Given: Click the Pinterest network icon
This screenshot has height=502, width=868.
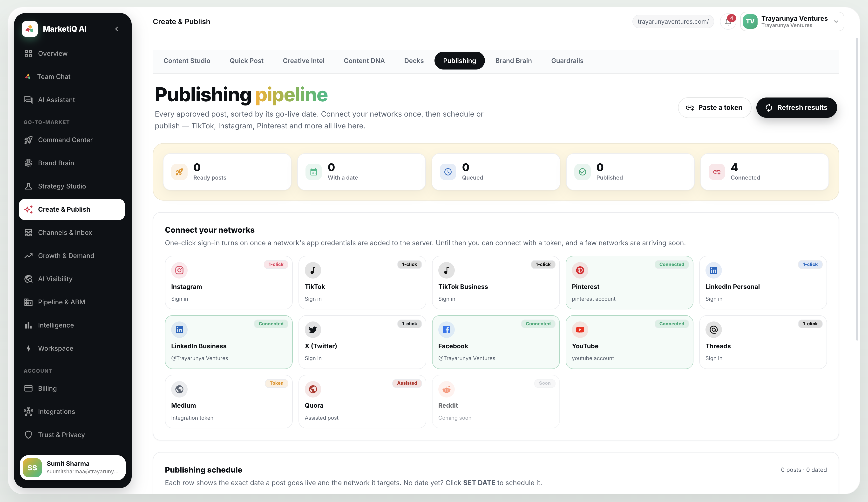Looking at the screenshot, I should (580, 270).
